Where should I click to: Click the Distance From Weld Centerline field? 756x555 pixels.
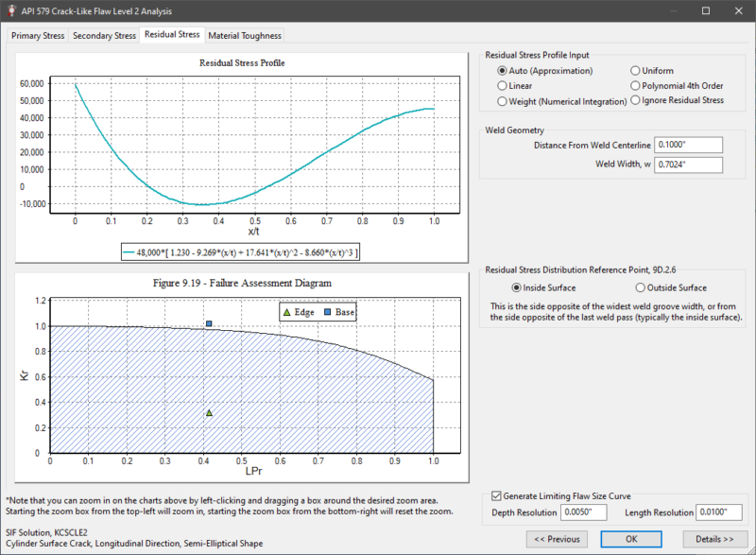tap(689, 146)
